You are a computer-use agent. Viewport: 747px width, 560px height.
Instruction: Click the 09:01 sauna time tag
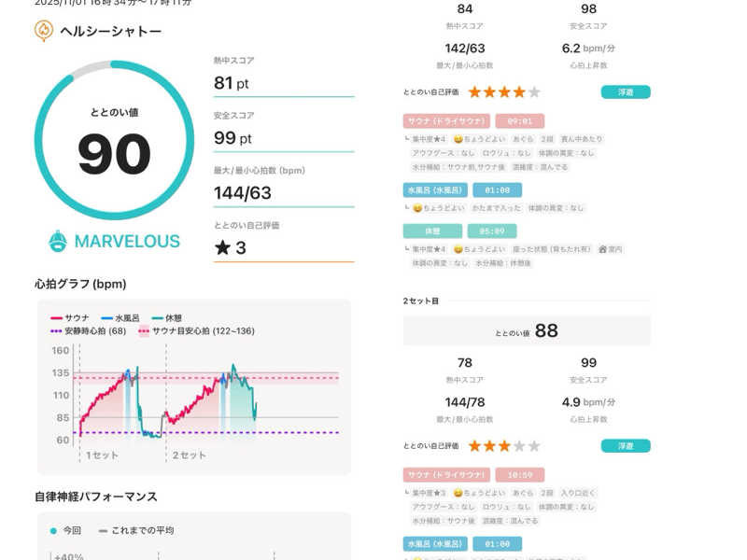pos(519,121)
